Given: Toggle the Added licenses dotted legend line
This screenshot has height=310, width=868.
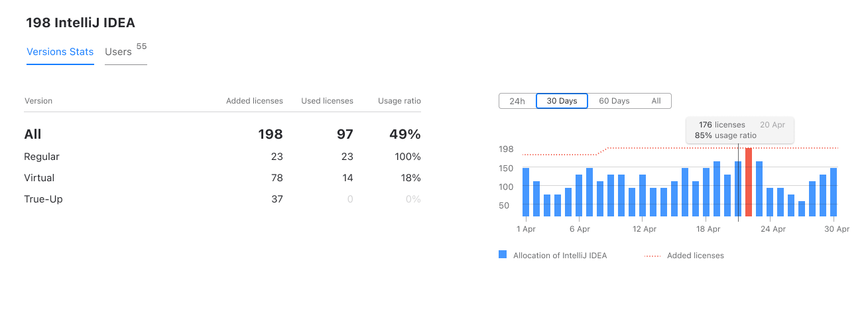Looking at the screenshot, I should (652, 256).
